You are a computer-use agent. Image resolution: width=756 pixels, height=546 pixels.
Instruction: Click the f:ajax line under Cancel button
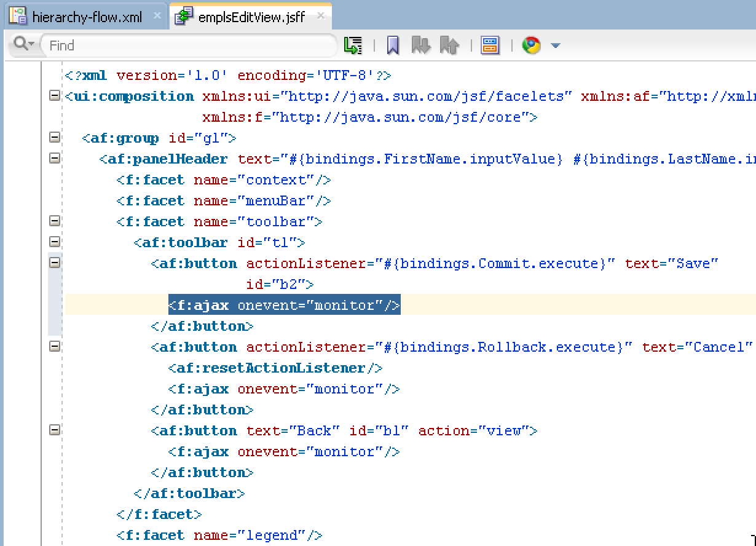[x=284, y=389]
